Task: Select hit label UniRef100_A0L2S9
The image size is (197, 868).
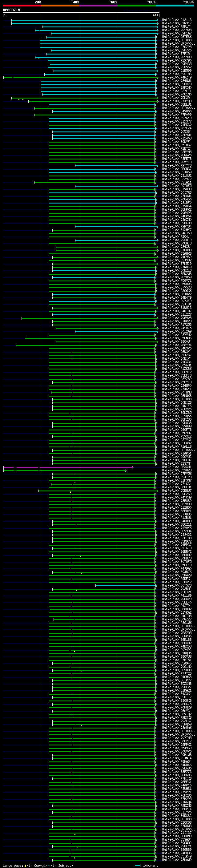Action: pyautogui.click(x=176, y=494)
